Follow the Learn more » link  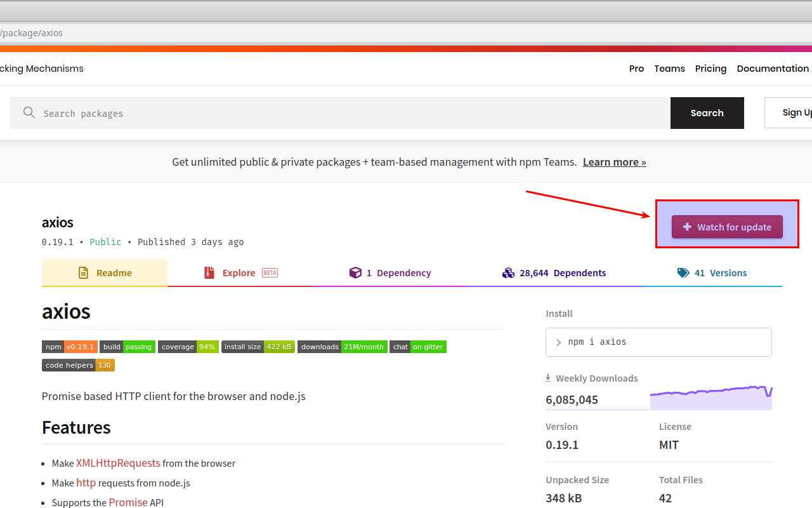(614, 162)
